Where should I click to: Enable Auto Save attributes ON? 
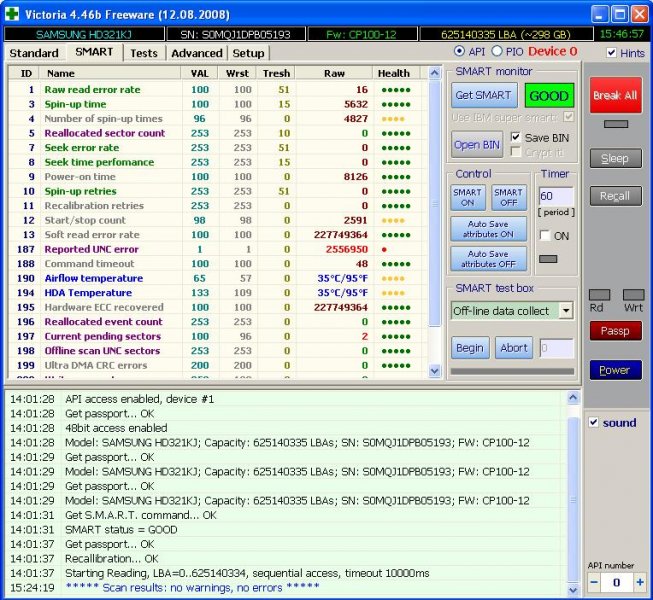[x=488, y=229]
